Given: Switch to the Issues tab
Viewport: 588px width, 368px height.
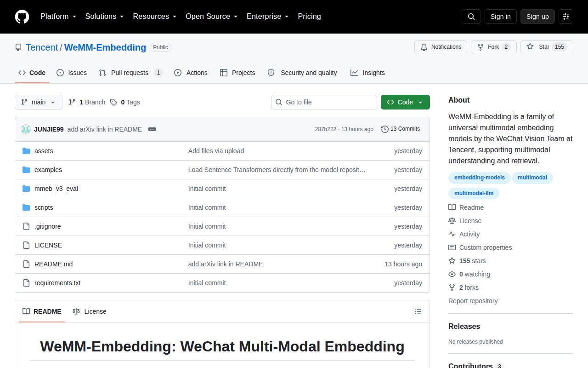Looking at the screenshot, I should point(72,73).
